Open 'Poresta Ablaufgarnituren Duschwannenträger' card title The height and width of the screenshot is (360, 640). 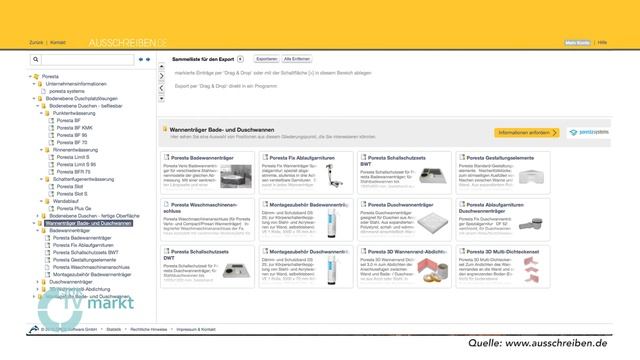[491, 208]
